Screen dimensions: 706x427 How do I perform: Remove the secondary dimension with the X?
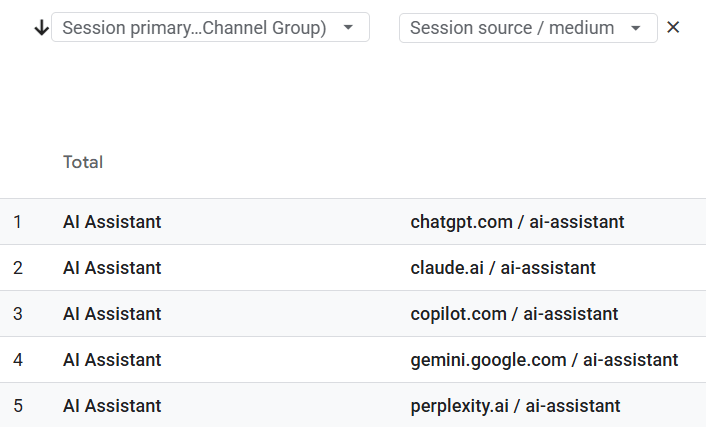(x=673, y=27)
